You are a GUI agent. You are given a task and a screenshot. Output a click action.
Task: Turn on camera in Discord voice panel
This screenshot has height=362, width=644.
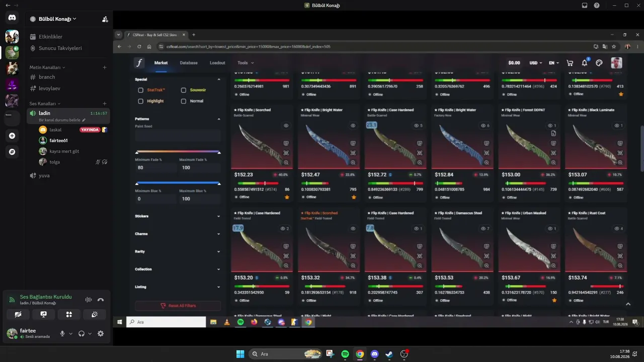tap(19, 314)
